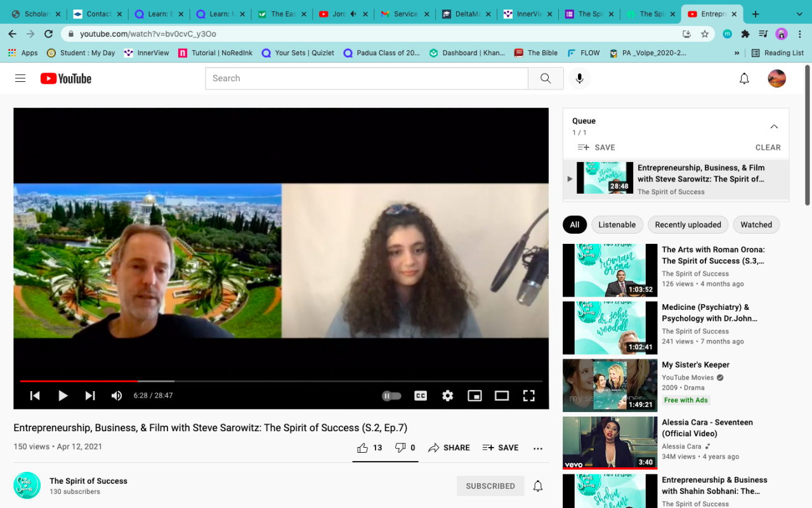This screenshot has width=812, height=508.
Task: Show hidden bookmarks overflow chevron
Action: pos(737,53)
